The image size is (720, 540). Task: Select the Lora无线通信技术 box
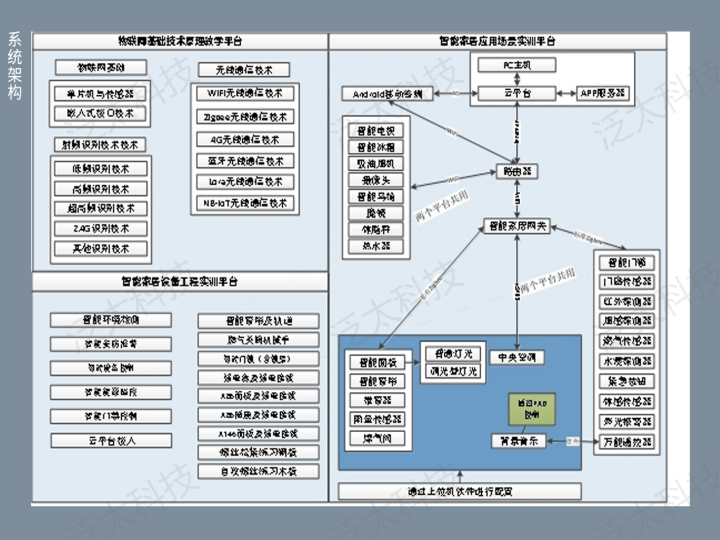pyautogui.click(x=244, y=181)
